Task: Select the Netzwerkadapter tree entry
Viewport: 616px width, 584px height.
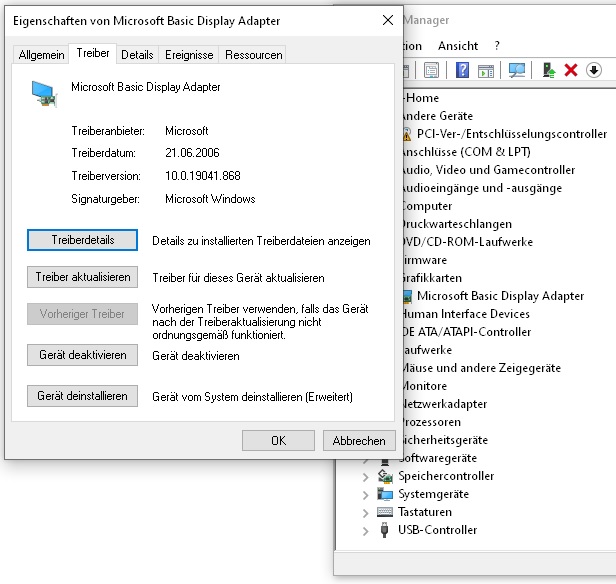Action: coord(445,404)
